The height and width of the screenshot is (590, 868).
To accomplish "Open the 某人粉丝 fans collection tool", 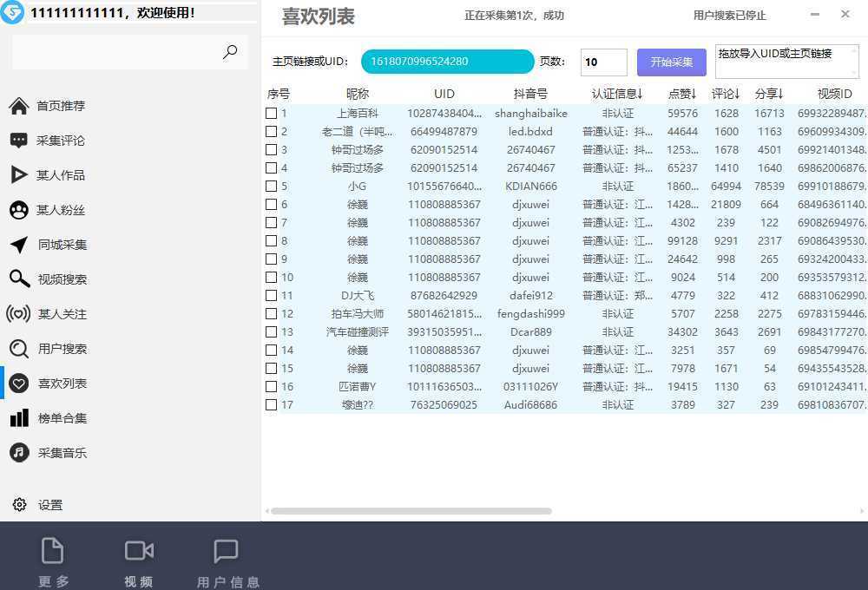I will (x=64, y=210).
